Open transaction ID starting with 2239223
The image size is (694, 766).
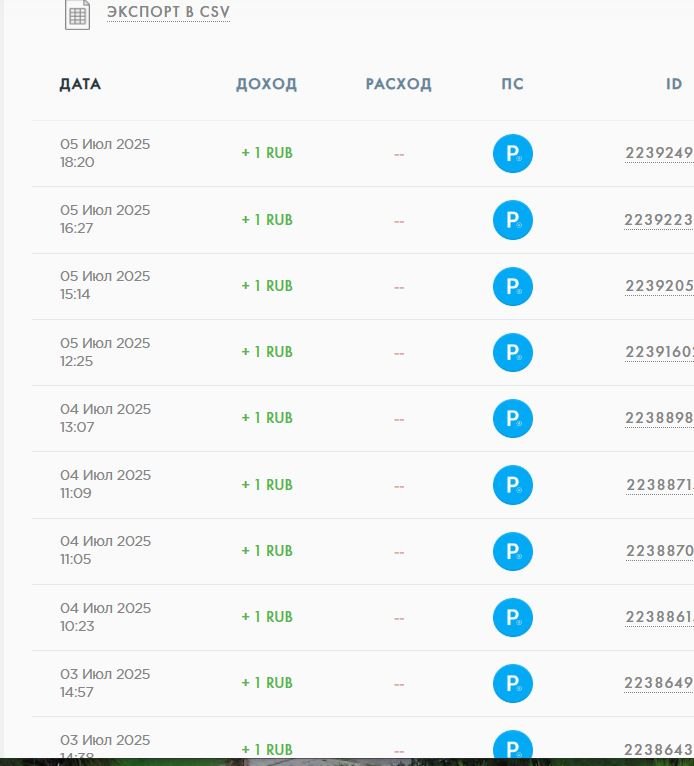658,219
